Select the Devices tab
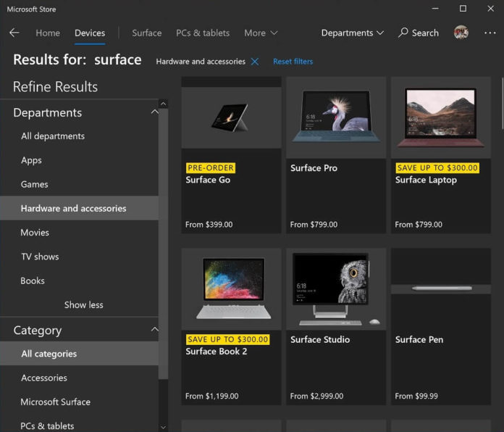The width and height of the screenshot is (504, 432). click(90, 33)
